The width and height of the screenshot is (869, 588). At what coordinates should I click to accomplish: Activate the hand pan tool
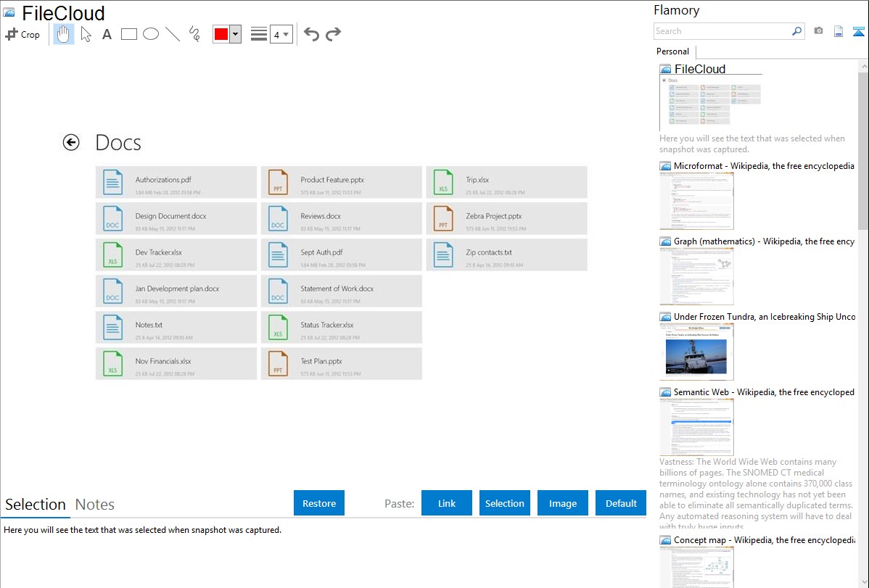64,34
